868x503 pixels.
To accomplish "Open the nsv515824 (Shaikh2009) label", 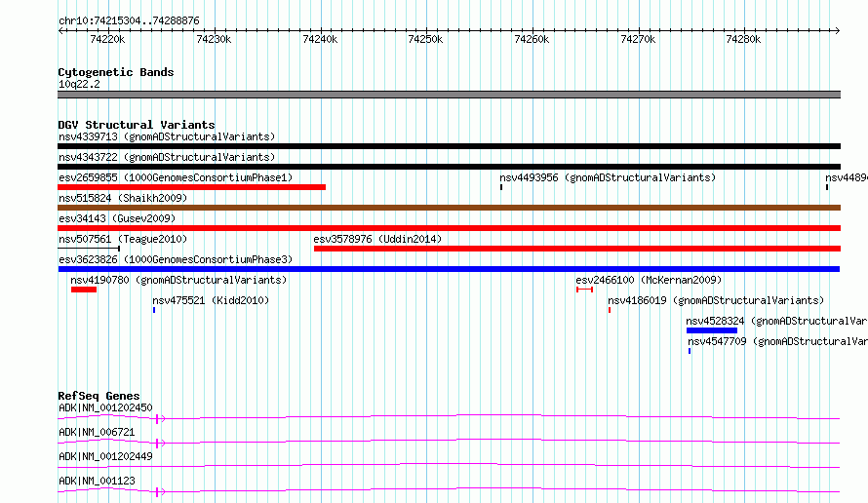I will (x=123, y=198).
